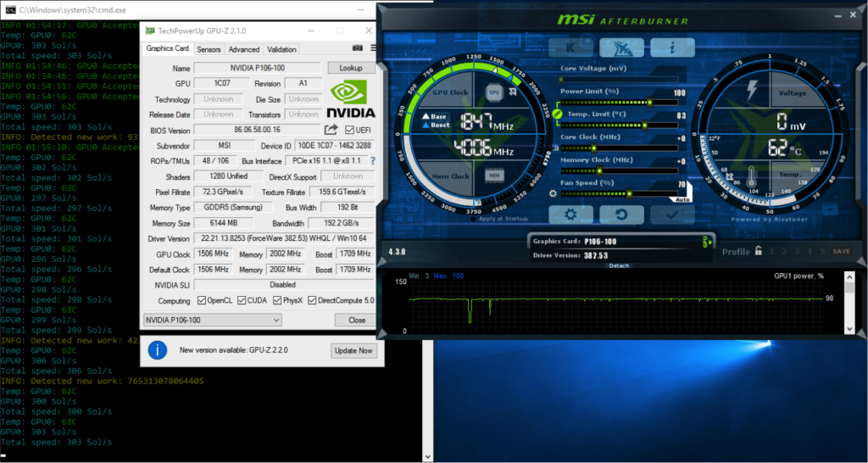868x463 pixels.
Task: Click the blue info icon in update banner
Action: coord(158,350)
